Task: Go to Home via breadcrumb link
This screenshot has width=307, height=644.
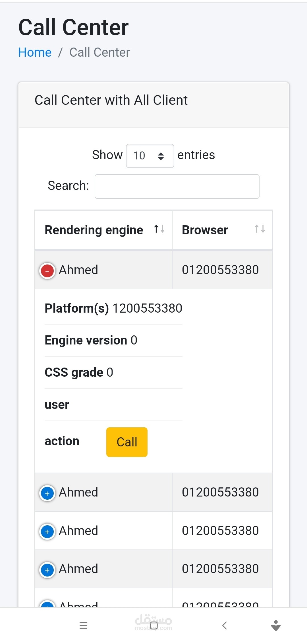Action: pos(35,52)
